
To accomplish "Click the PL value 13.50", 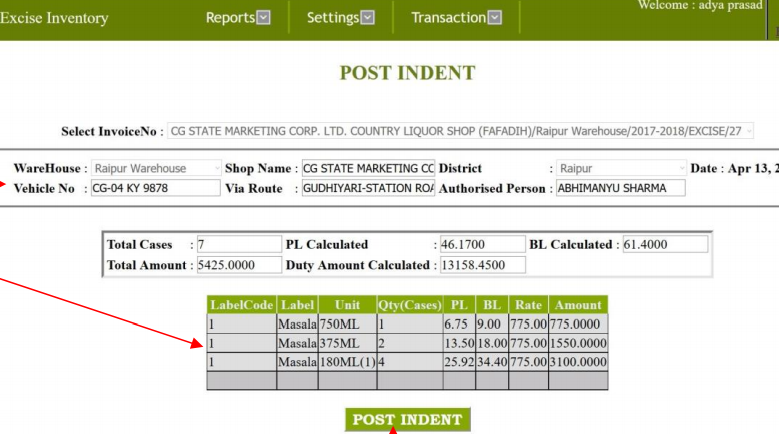I will coord(459,343).
